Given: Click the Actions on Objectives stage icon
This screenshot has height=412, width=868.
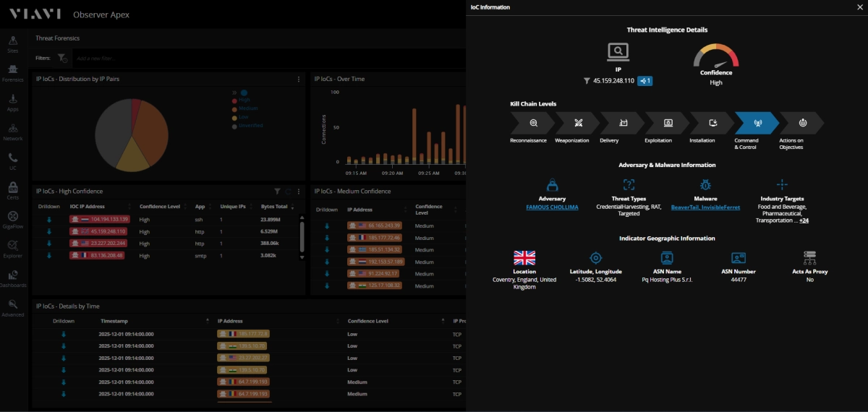Looking at the screenshot, I should click(802, 123).
